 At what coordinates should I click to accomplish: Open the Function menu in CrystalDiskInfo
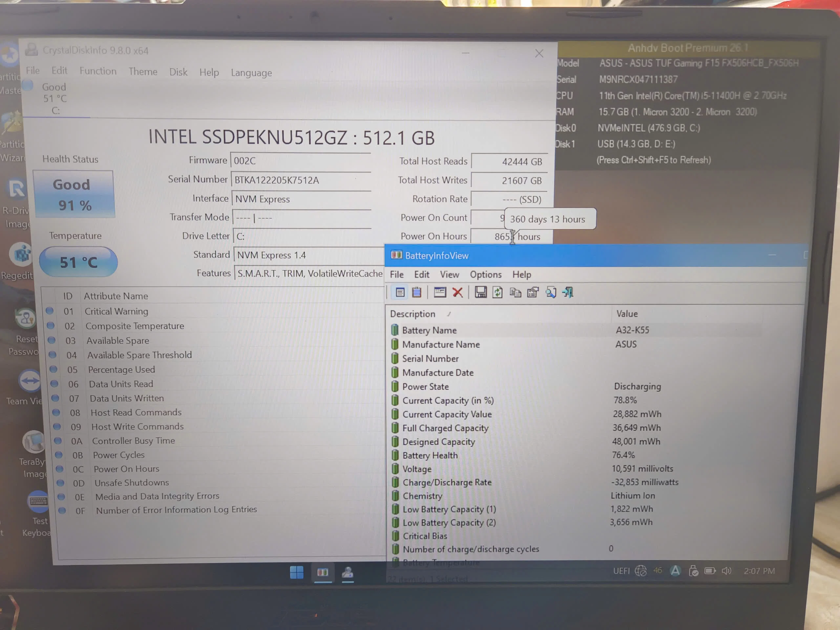pos(98,71)
